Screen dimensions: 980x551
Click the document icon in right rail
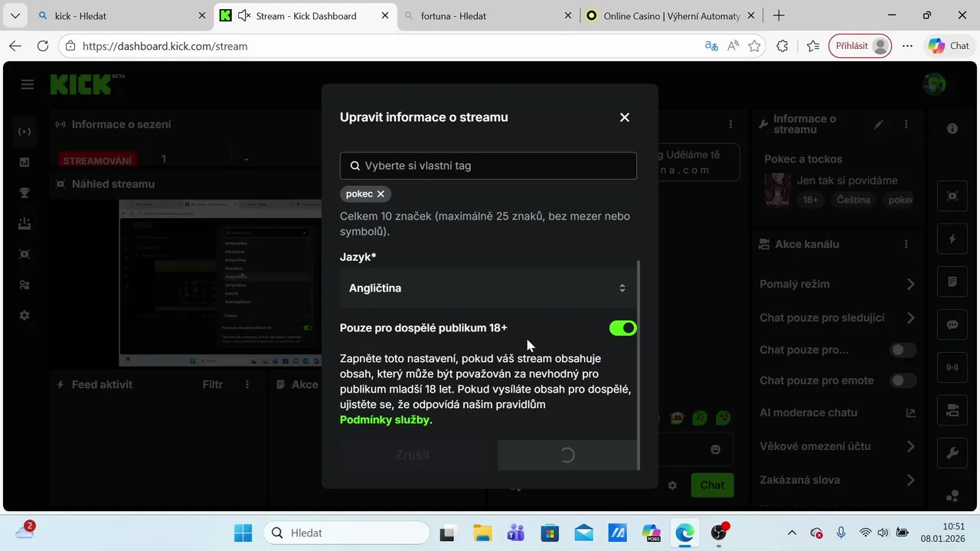click(952, 282)
